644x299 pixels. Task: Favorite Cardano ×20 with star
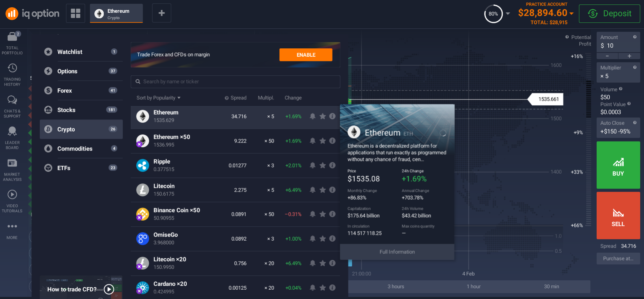pos(323,288)
